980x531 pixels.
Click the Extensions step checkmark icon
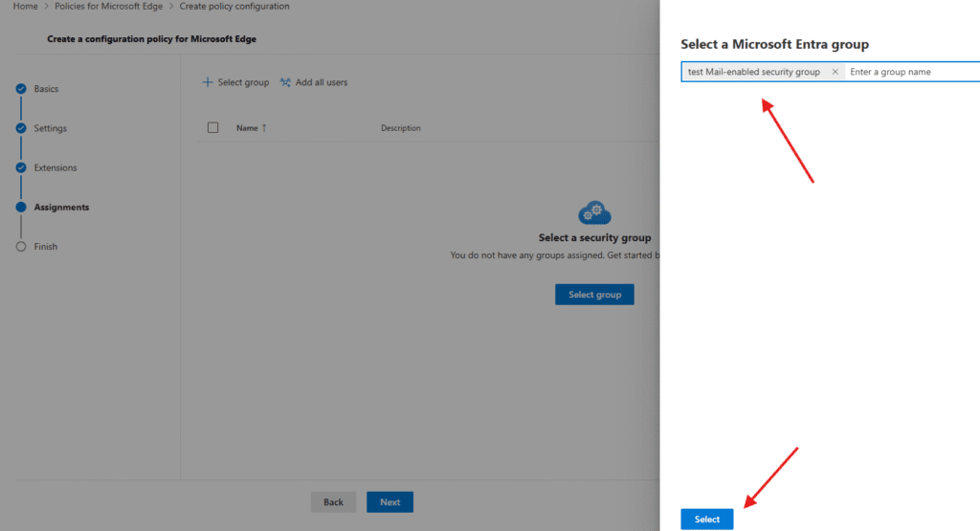[x=21, y=167]
